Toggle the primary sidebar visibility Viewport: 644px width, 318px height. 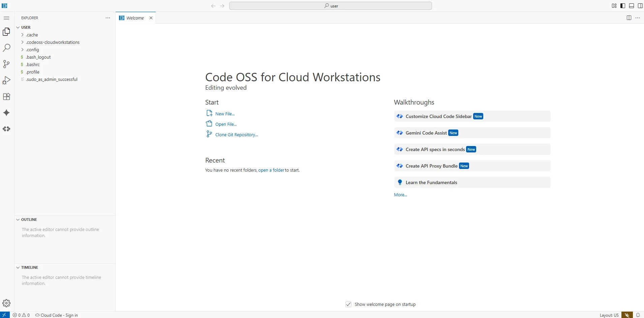[623, 6]
